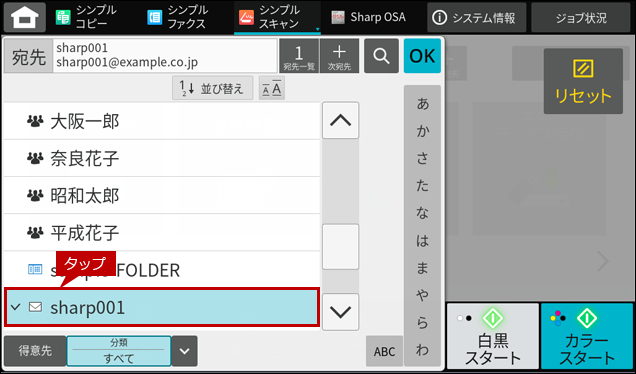Open the address search magnifier
636x374 pixels.
(381, 56)
